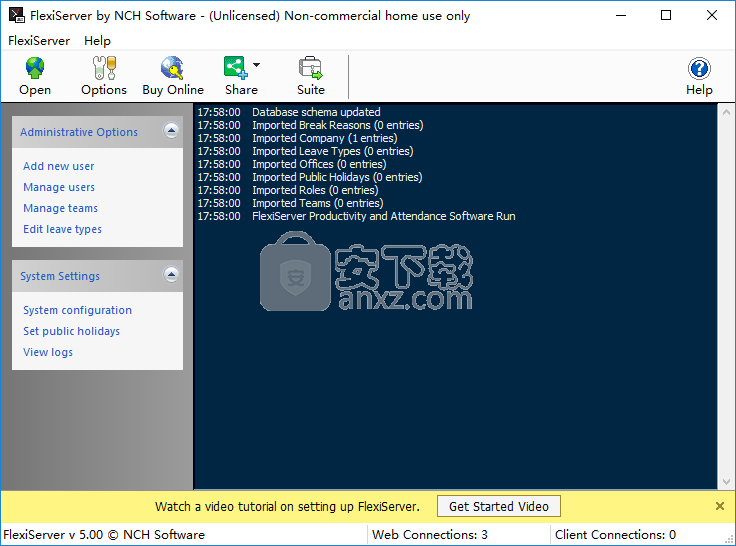Click the 'FlexiServer v 5.00 © NCH Software' status text
Image resolution: width=736 pixels, height=546 pixels.
[x=104, y=535]
